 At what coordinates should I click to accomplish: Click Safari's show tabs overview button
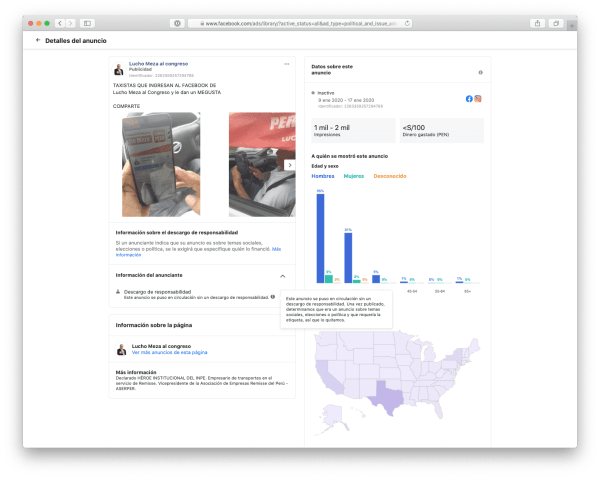[x=555, y=22]
